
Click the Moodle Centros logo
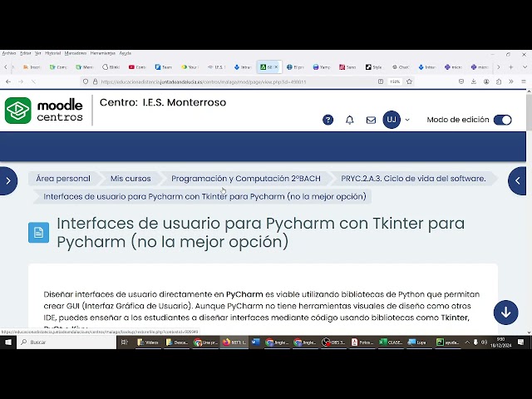click(44, 111)
